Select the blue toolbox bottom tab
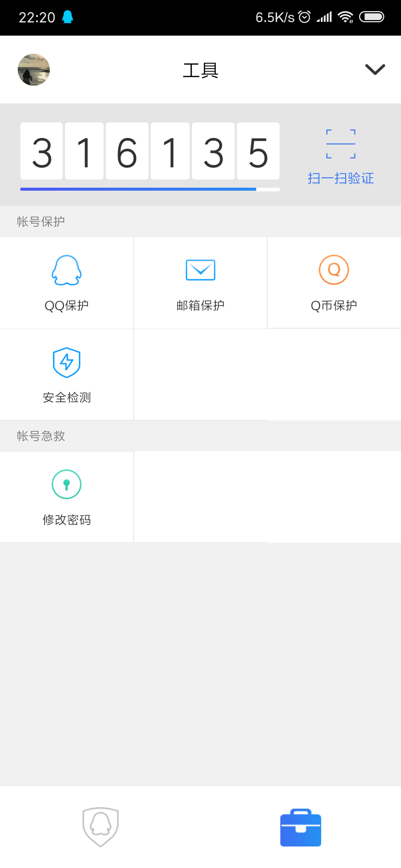The image size is (401, 868). point(301,827)
